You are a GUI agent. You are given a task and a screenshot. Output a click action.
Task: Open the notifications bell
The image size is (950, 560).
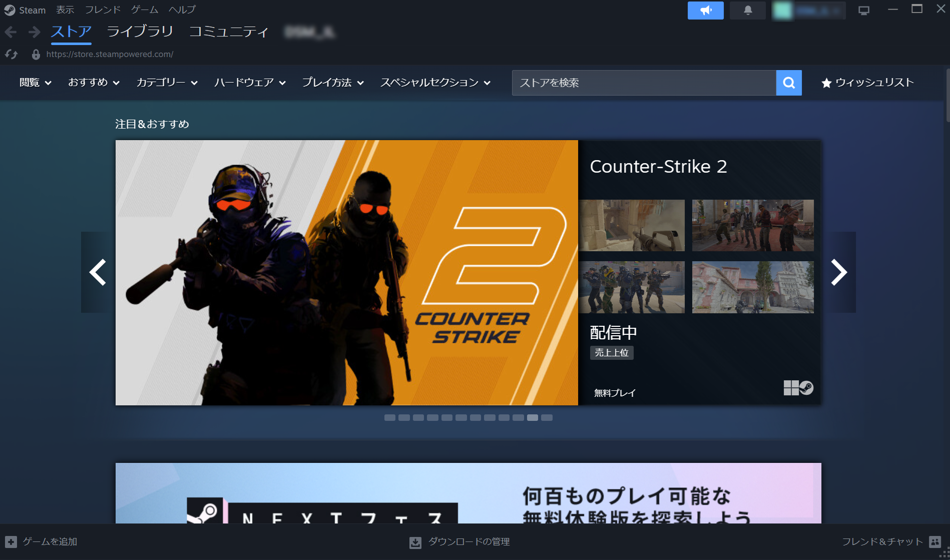[747, 10]
